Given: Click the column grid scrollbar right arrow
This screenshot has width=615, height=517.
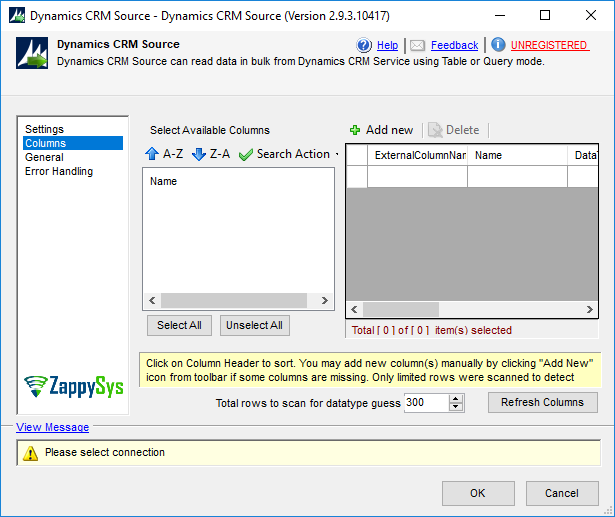Looking at the screenshot, I should coord(590,309).
